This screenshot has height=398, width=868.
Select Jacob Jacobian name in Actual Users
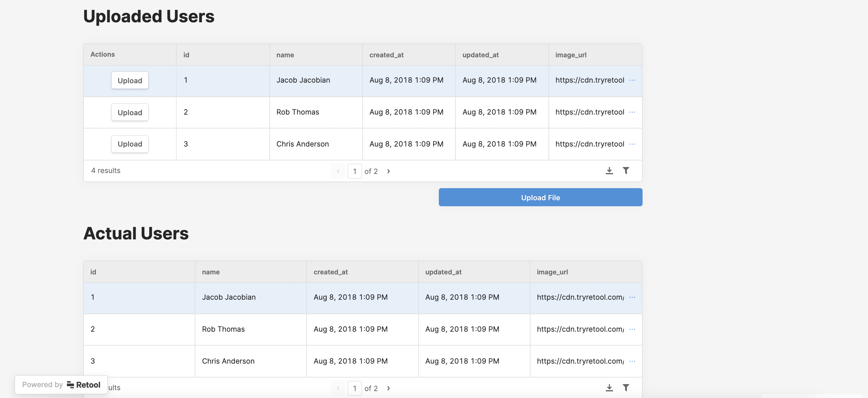click(x=228, y=297)
